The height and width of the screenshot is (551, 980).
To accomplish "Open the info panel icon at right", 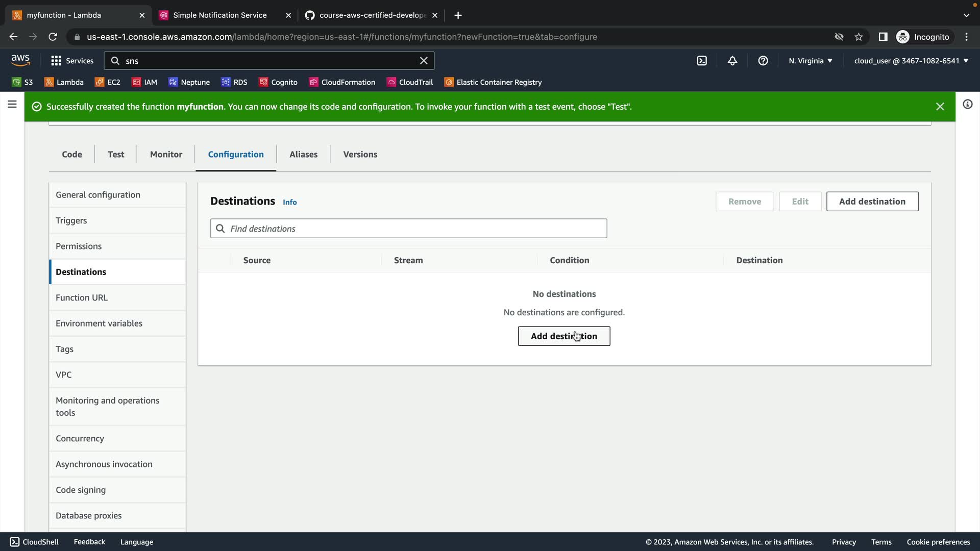I will [x=967, y=105].
